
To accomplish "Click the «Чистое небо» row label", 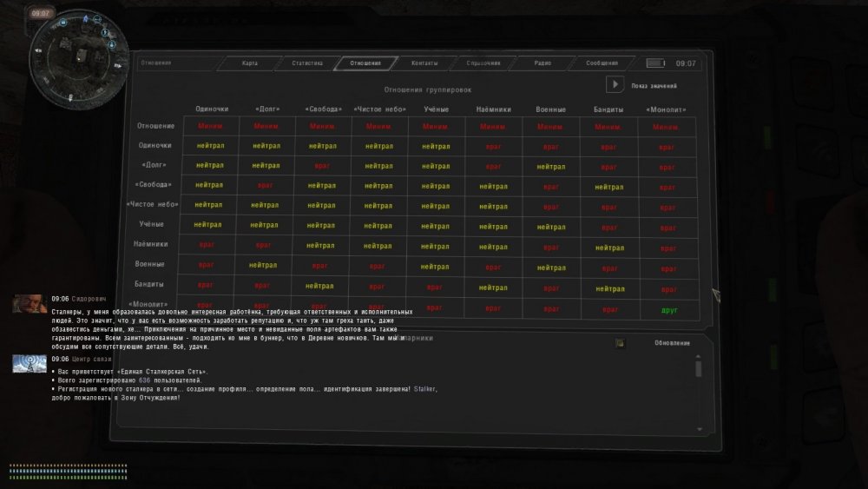I will click(152, 204).
